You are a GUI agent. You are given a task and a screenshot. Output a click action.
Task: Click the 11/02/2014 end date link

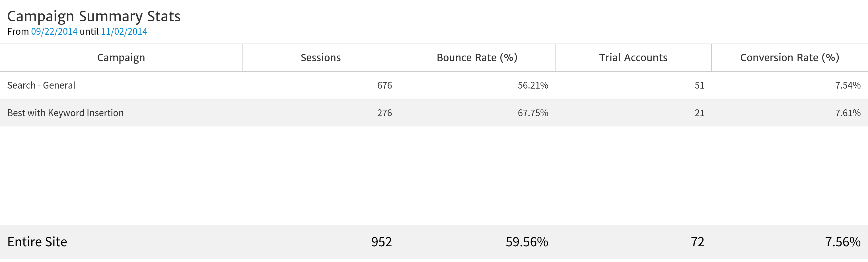(124, 32)
